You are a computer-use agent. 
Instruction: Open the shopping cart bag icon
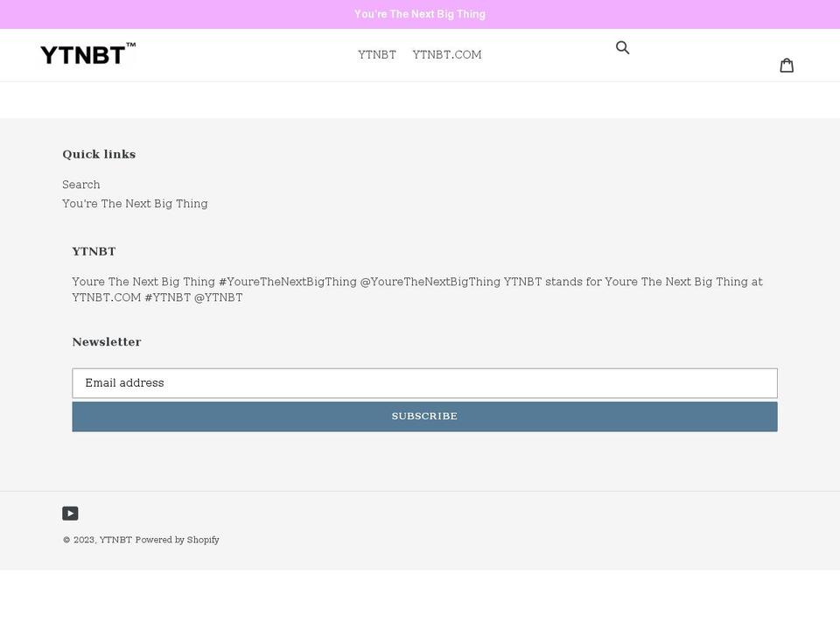[x=787, y=66]
